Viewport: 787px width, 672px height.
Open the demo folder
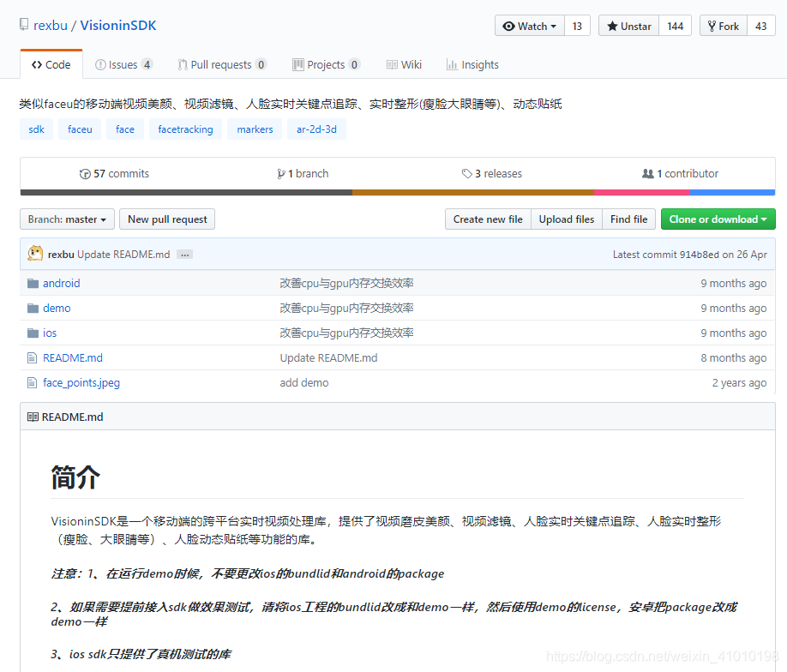(x=57, y=309)
